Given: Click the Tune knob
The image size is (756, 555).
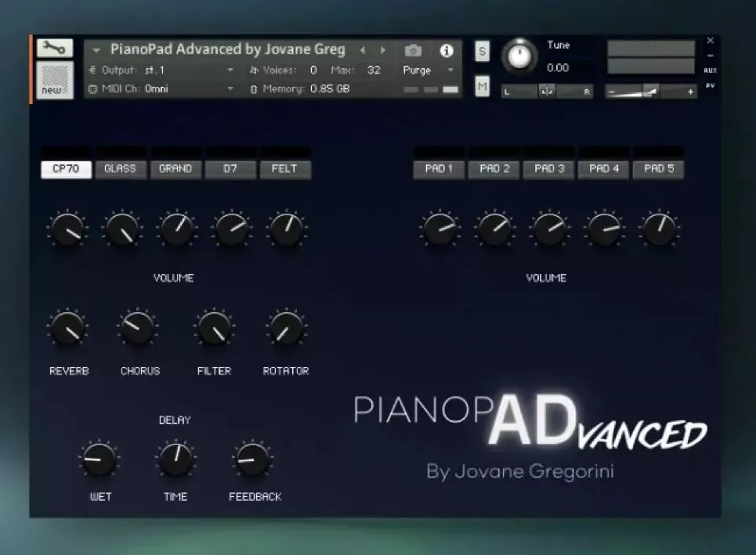Looking at the screenshot, I should [x=519, y=56].
